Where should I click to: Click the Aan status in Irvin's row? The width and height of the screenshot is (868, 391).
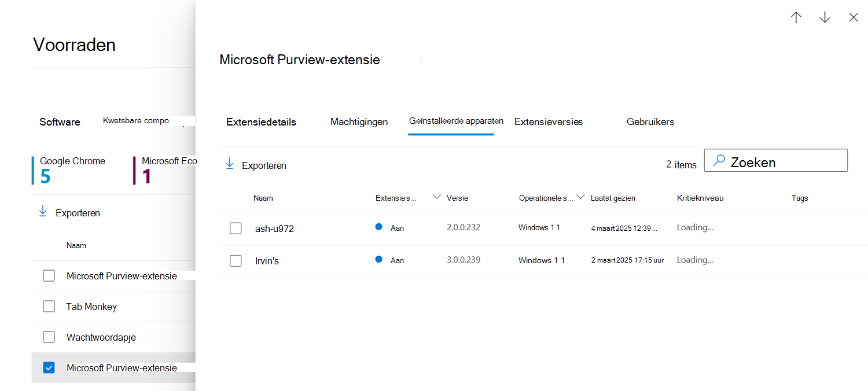397,260
